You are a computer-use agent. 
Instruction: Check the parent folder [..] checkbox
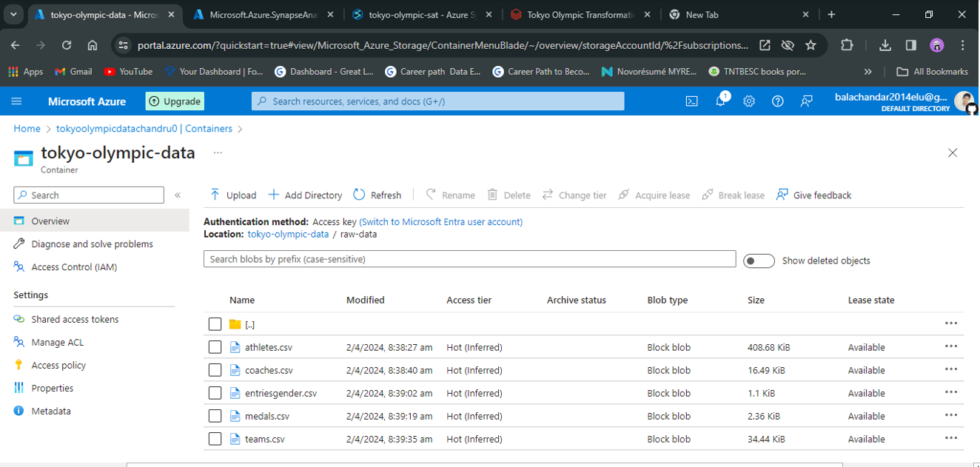(215, 324)
